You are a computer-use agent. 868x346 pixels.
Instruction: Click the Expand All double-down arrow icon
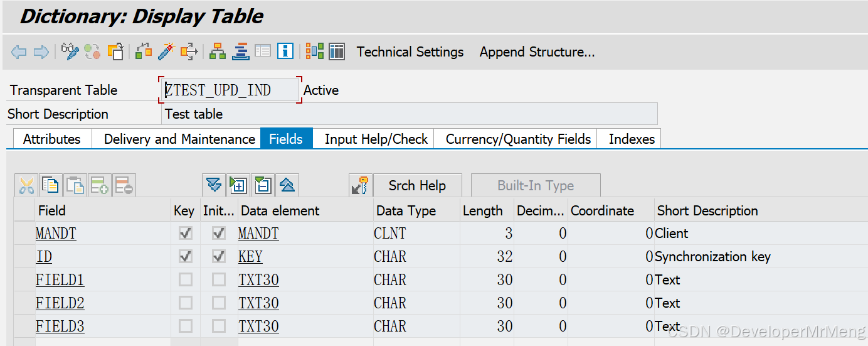pos(214,185)
